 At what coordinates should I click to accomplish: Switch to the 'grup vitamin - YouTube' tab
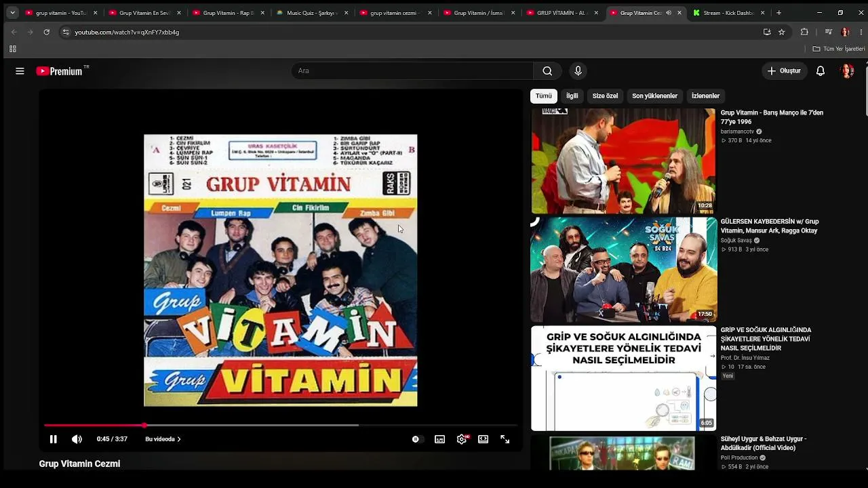pos(61,13)
